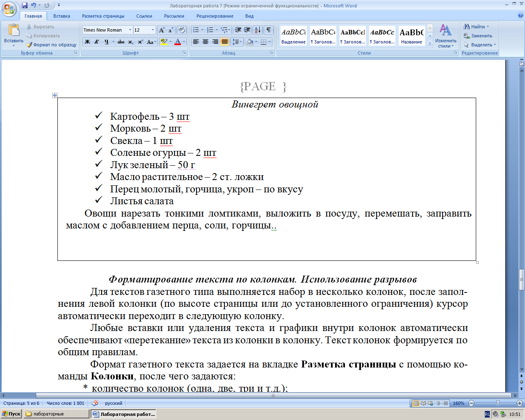Click the Office button logo

[9, 9]
